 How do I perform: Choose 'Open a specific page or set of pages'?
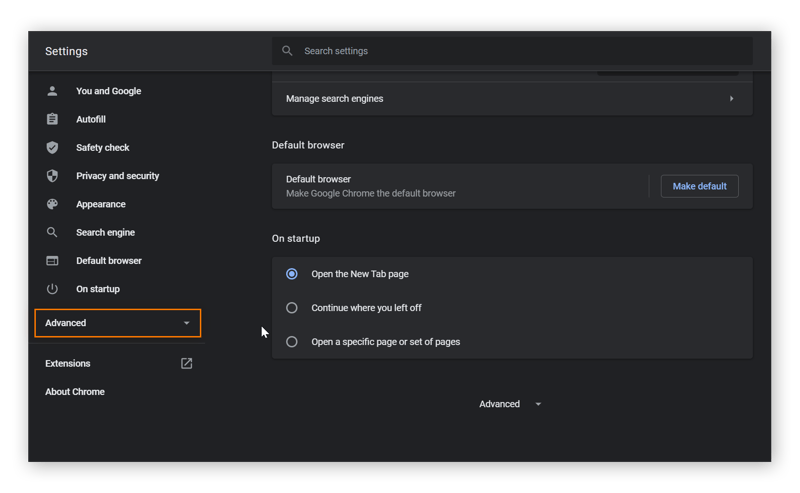tap(292, 342)
